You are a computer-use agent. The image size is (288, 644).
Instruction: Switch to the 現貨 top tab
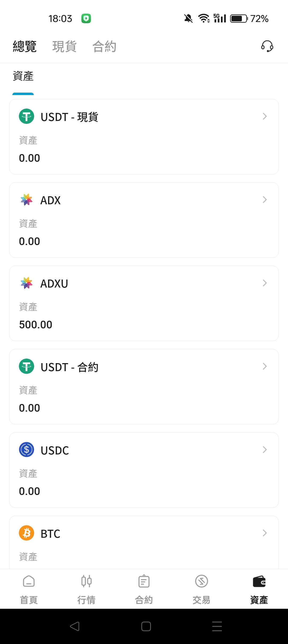coord(65,46)
